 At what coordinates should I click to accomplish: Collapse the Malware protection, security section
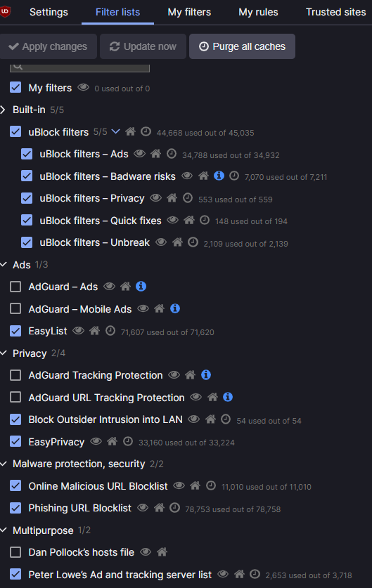point(4,464)
